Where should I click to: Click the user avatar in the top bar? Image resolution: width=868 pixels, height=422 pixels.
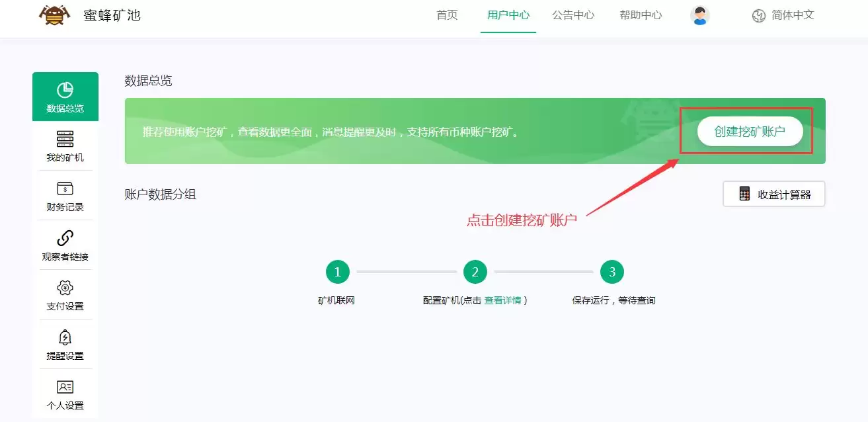[x=699, y=15]
